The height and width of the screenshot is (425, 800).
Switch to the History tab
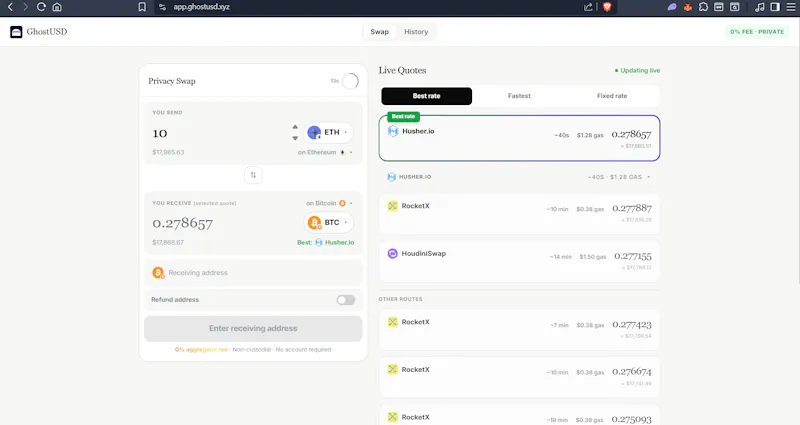(x=416, y=32)
